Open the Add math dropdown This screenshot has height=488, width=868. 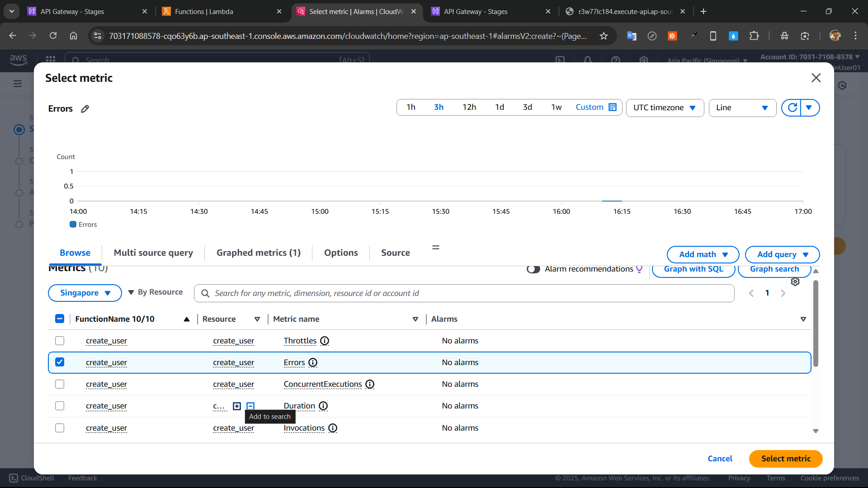point(703,255)
